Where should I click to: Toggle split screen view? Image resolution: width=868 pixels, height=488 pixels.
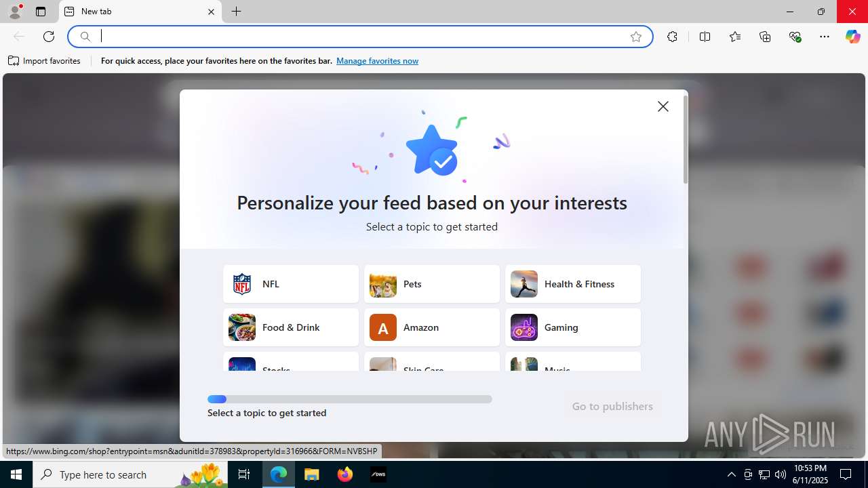[705, 37]
